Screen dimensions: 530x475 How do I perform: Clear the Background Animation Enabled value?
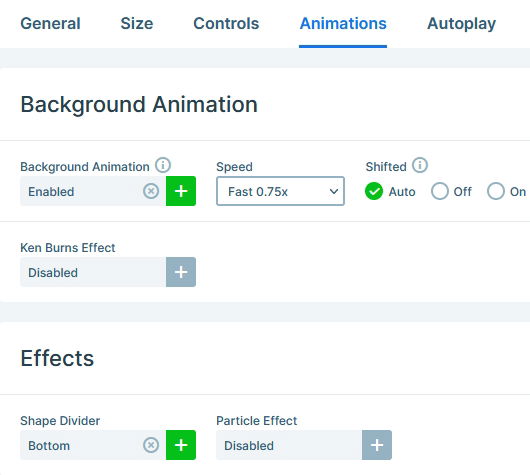pyautogui.click(x=151, y=191)
